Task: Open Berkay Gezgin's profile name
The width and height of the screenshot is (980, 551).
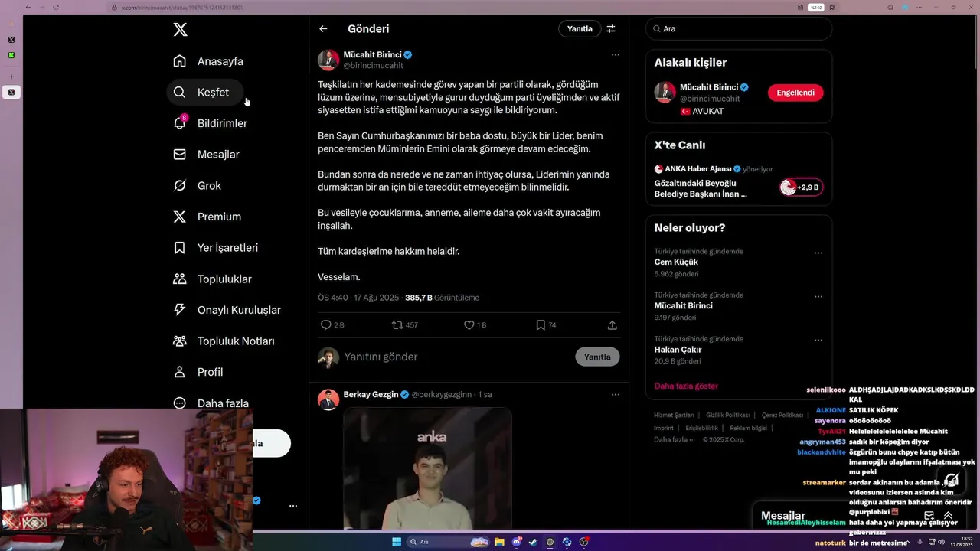Action: [371, 395]
